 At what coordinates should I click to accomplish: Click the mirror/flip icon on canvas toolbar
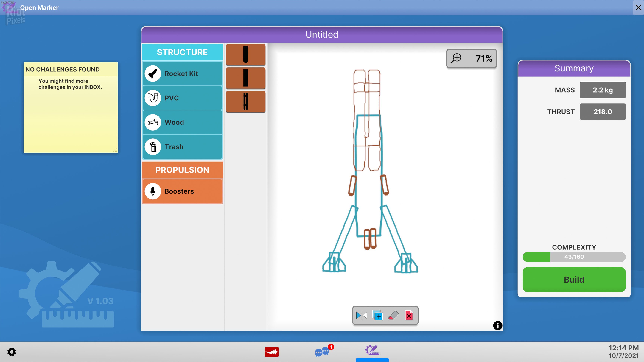pos(362,316)
